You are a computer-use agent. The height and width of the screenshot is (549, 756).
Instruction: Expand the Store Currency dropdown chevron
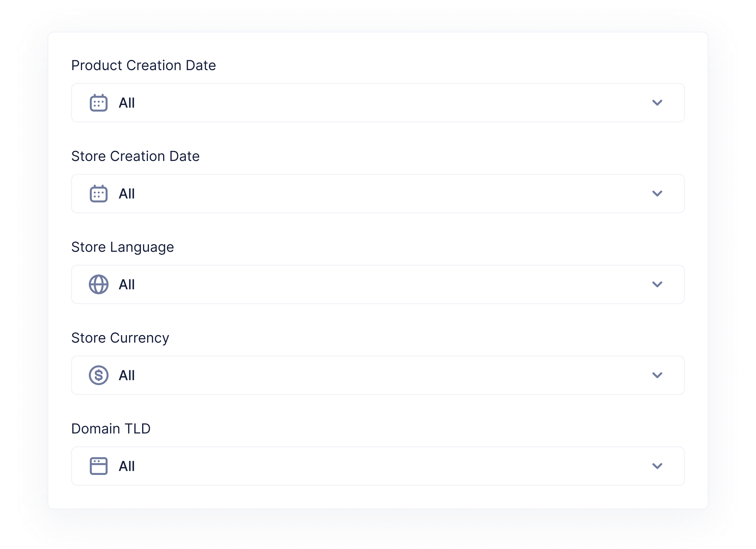click(x=657, y=375)
